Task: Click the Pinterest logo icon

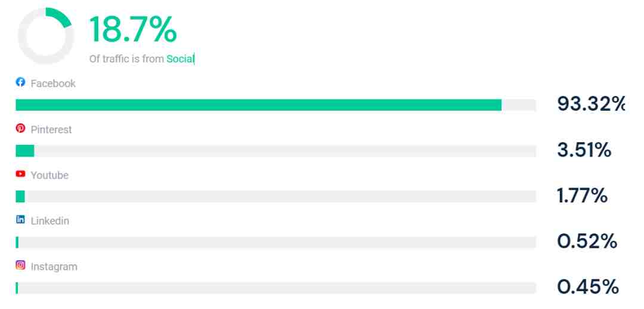Action: tap(20, 128)
